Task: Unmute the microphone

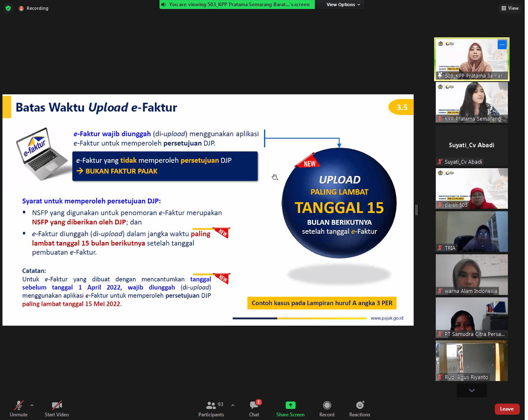Action: pos(19,408)
